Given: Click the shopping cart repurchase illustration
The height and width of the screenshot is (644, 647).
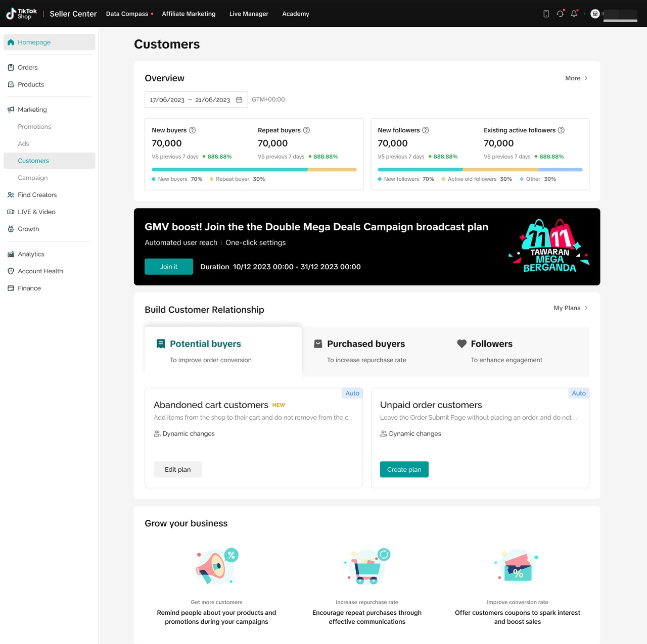Looking at the screenshot, I should click(367, 567).
